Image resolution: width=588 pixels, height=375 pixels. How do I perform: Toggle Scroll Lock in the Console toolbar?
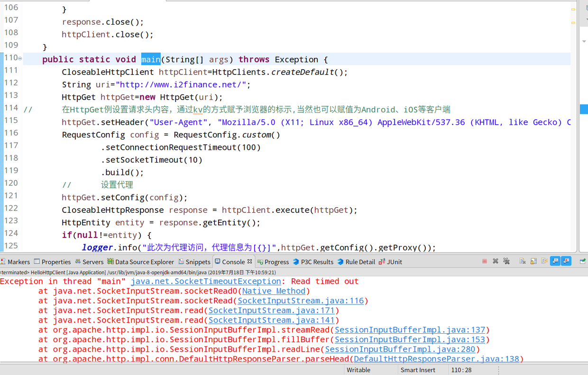(x=533, y=261)
